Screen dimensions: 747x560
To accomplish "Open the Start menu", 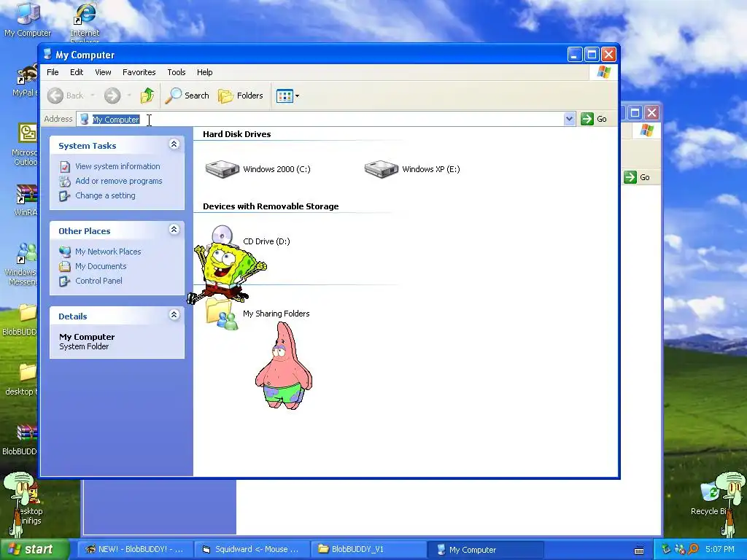I will click(x=34, y=550).
